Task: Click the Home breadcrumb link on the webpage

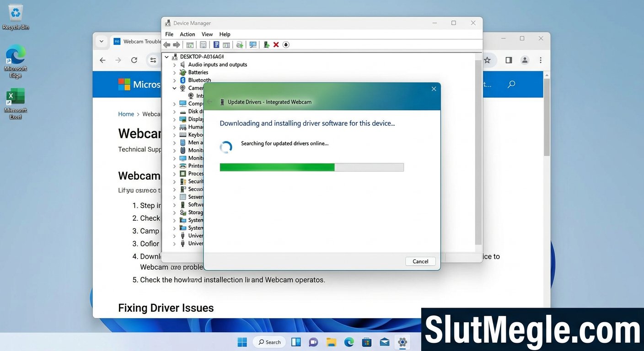Action: [x=126, y=114]
